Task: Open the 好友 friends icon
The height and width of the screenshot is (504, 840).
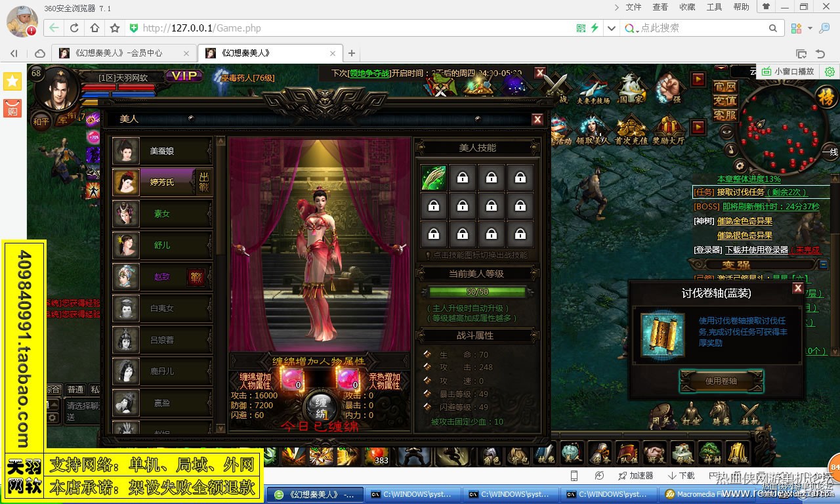Action: coord(654,453)
